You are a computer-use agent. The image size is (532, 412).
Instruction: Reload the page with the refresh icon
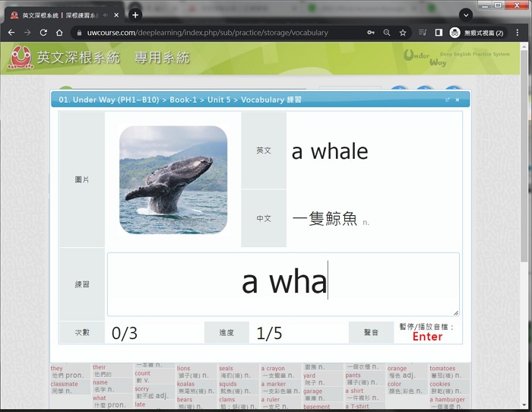point(43,33)
